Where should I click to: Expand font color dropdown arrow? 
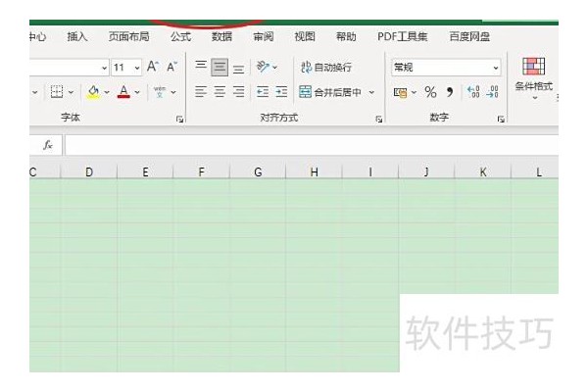click(137, 92)
